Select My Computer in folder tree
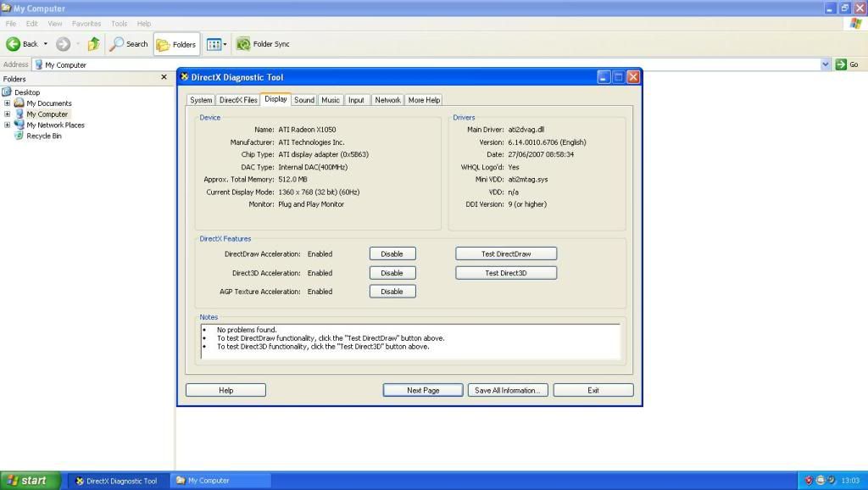Image resolution: width=868 pixels, height=490 pixels. click(x=47, y=114)
